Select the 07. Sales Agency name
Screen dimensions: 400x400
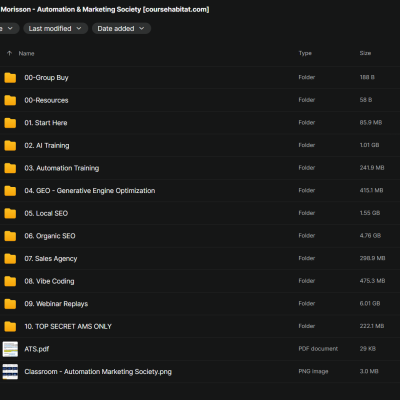click(x=51, y=259)
